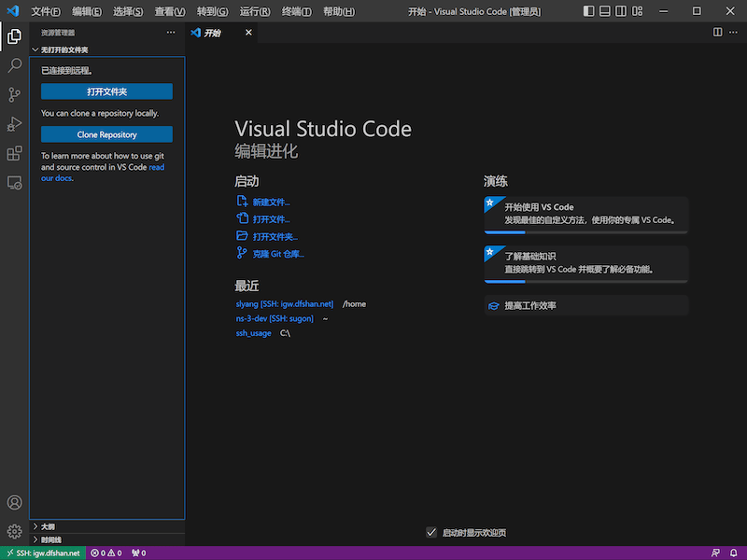Open recent slyang [SSH: igw.dfshan.net]

[285, 304]
